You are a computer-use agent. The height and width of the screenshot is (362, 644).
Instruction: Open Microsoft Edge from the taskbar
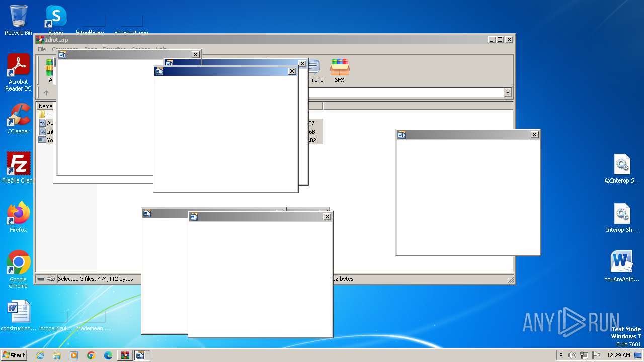point(108,355)
